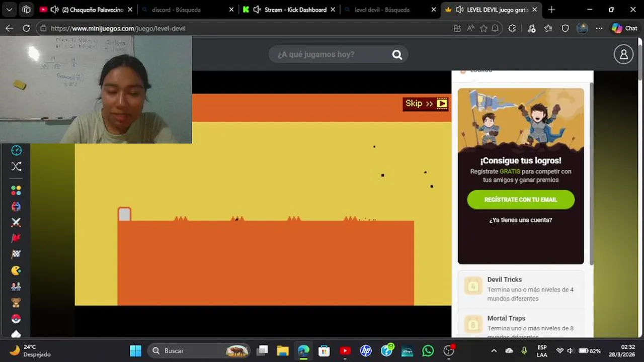
Task: Select the shuffle random game icon
Action: click(16, 166)
